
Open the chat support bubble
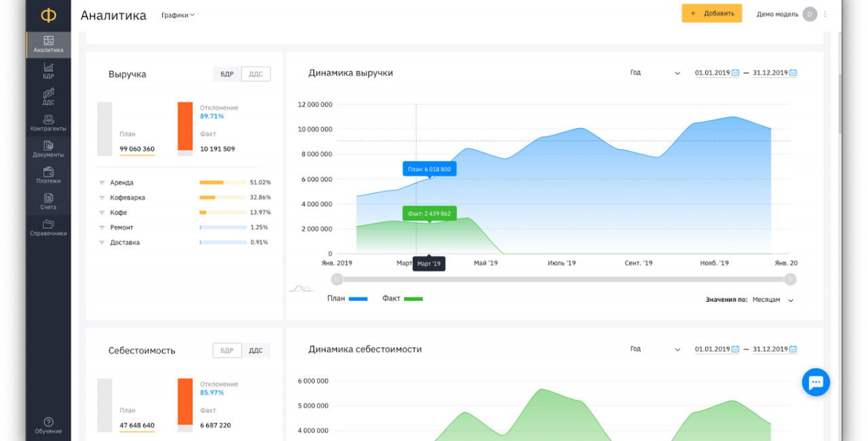(x=815, y=382)
